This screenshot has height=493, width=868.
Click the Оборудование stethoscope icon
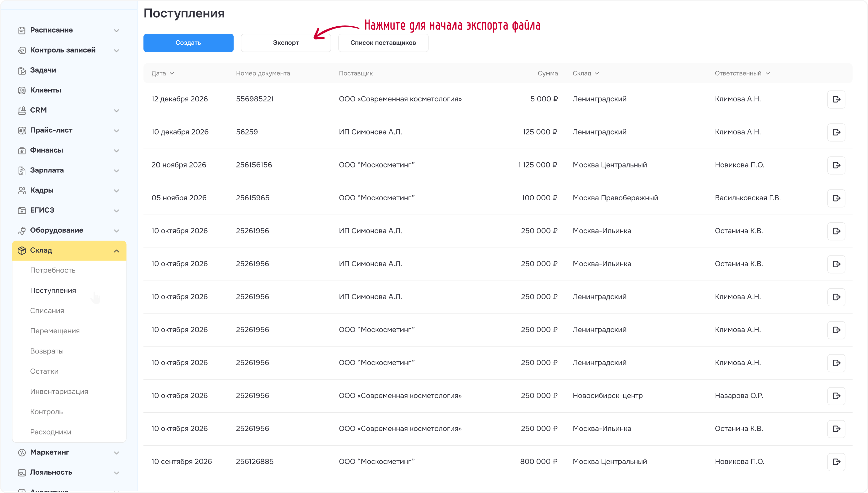[x=22, y=231]
